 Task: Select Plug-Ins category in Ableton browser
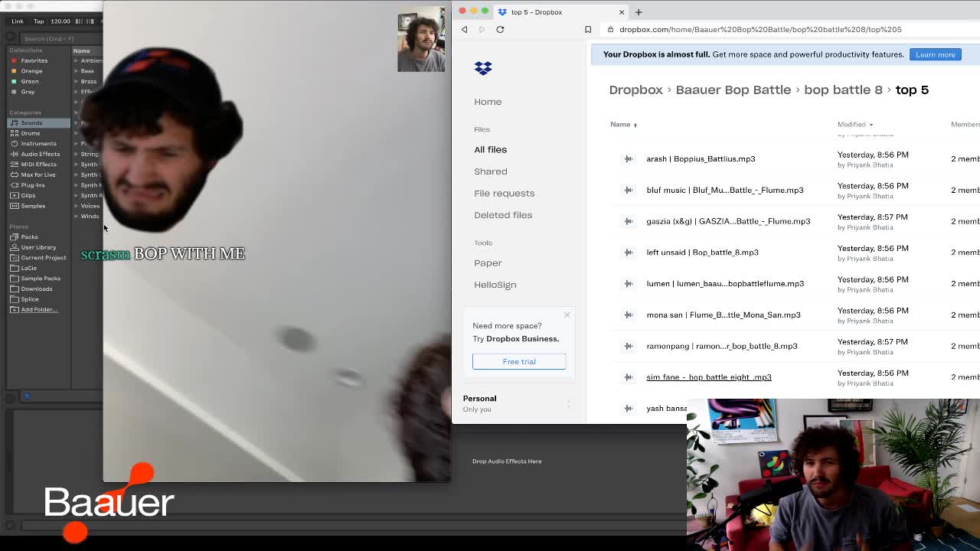[33, 184]
